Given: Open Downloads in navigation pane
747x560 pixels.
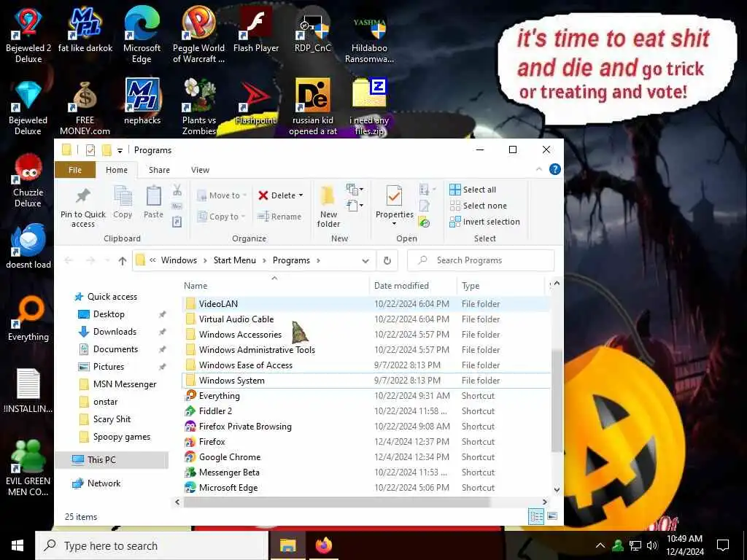Looking at the screenshot, I should (x=115, y=332).
